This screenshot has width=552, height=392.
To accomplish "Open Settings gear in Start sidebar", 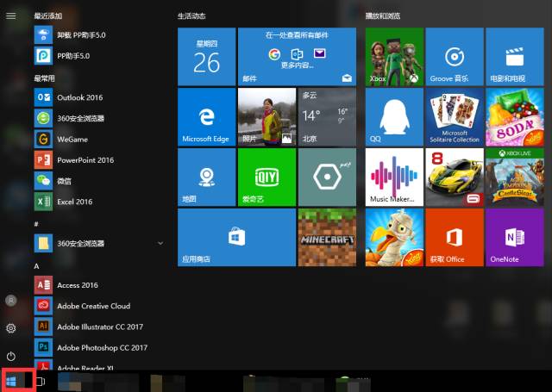I will [11, 328].
